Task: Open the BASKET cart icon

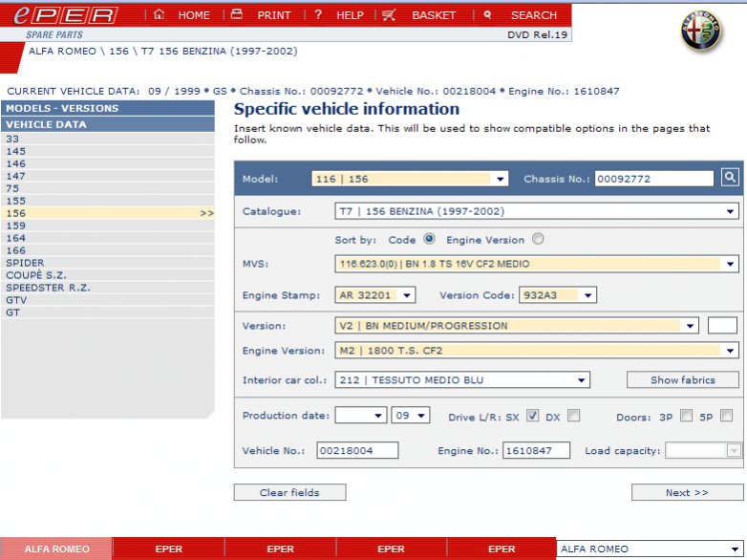Action: tap(389, 15)
